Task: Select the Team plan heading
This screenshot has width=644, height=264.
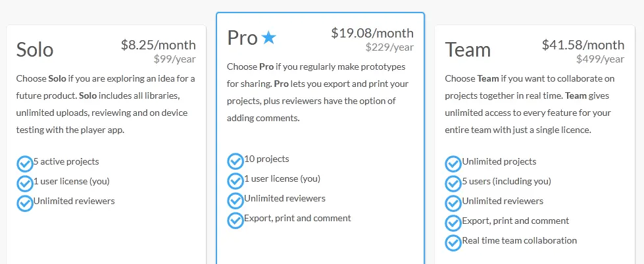Action: point(468,50)
